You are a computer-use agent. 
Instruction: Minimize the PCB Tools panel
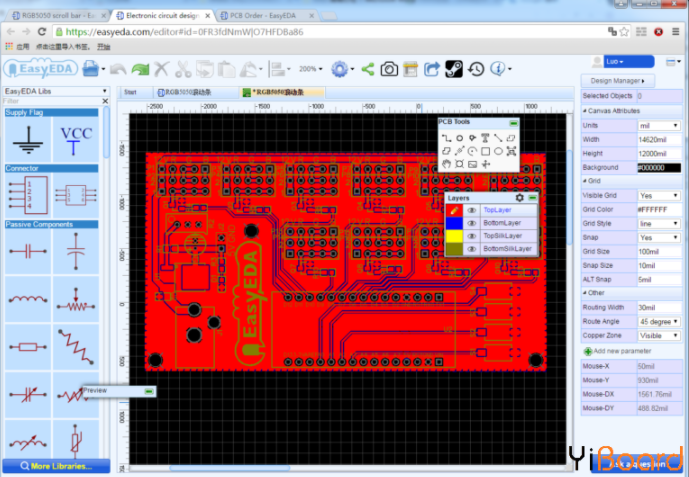coord(513,123)
